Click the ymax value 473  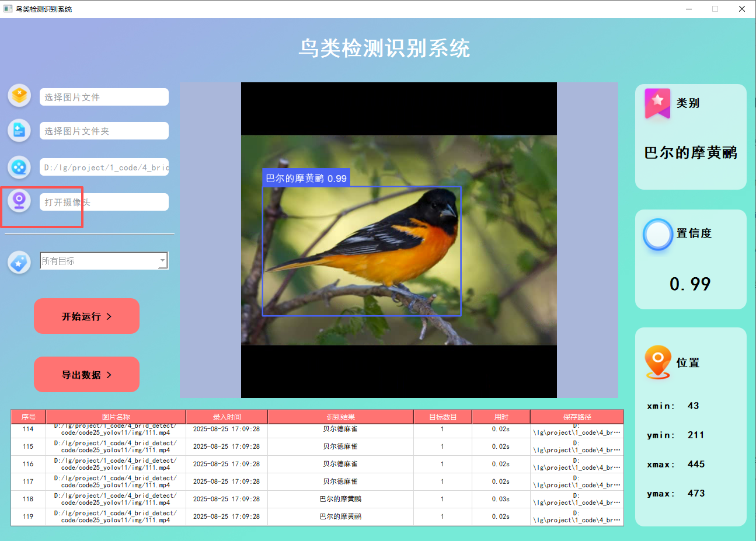[x=696, y=493]
